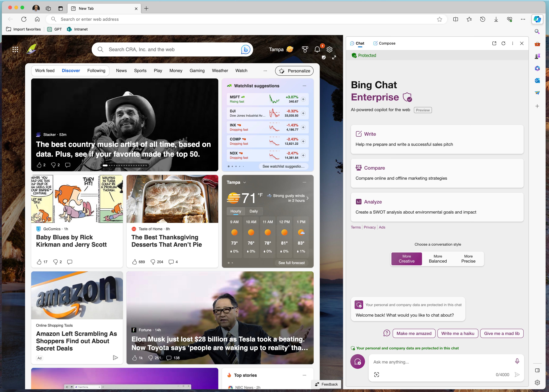Open Outlook in the sidebar

[x=537, y=81]
